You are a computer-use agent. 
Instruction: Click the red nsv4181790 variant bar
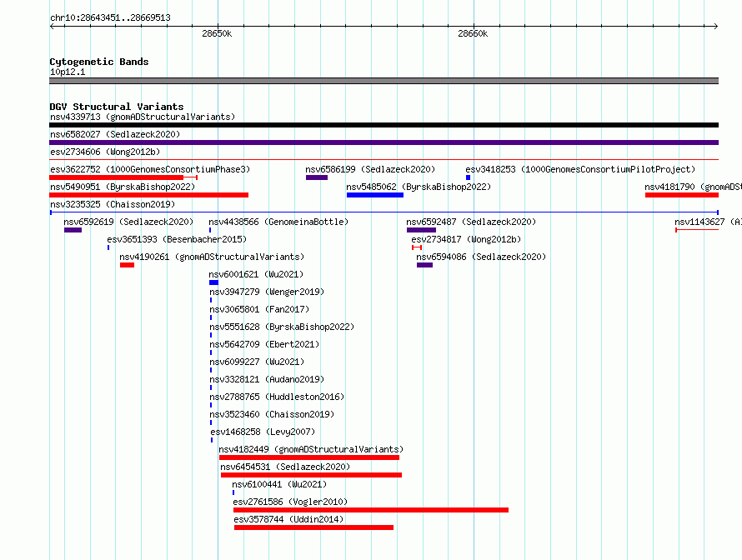(x=682, y=195)
